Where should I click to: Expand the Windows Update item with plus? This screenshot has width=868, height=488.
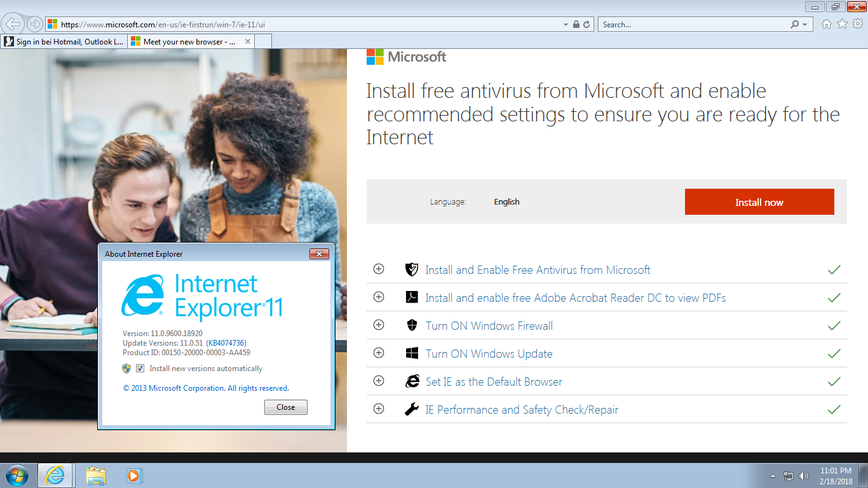coord(379,353)
